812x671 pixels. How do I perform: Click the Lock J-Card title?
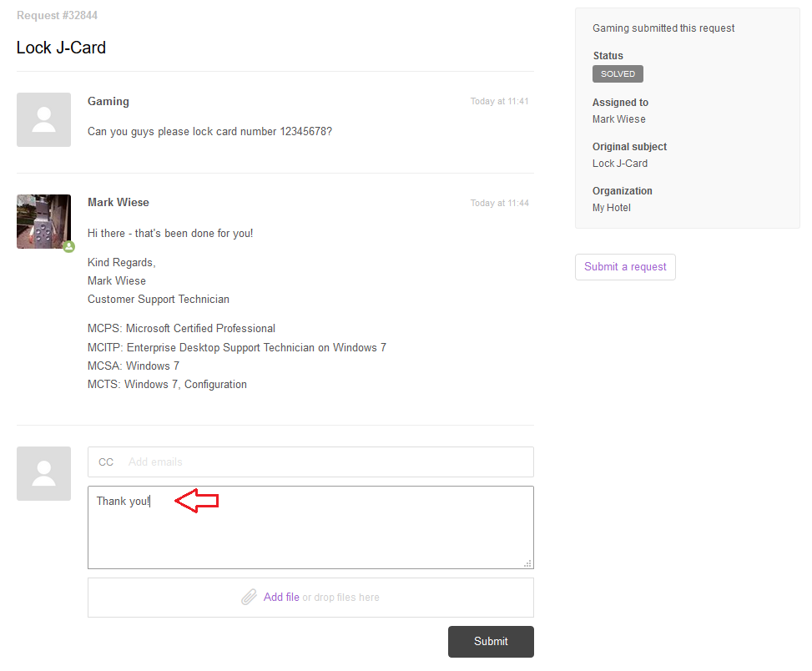(61, 48)
